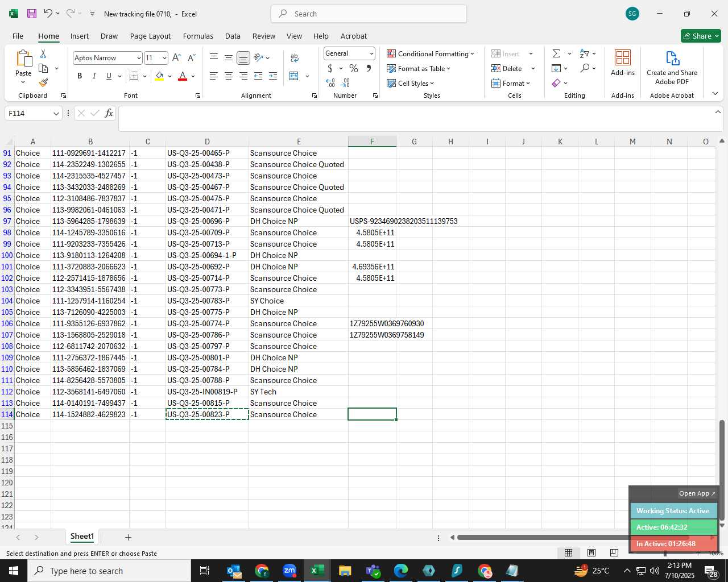Toggle Bold formatting
Viewport: 728px width, 582px height.
(80, 76)
